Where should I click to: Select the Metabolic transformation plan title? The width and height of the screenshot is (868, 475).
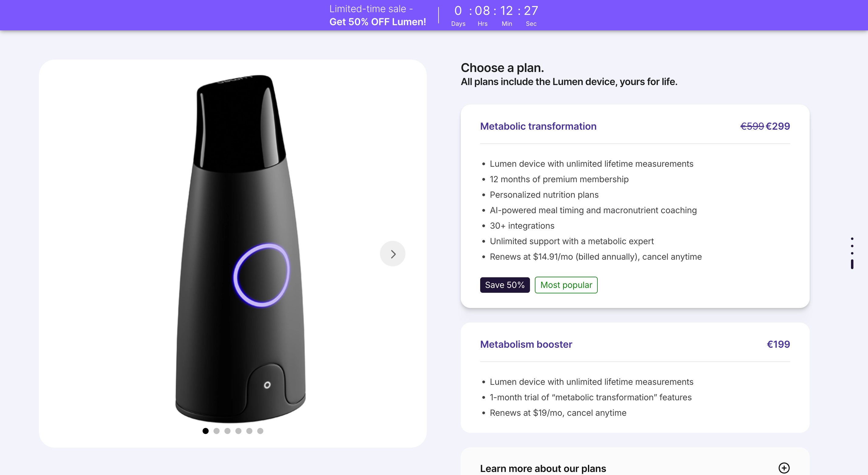pyautogui.click(x=538, y=126)
